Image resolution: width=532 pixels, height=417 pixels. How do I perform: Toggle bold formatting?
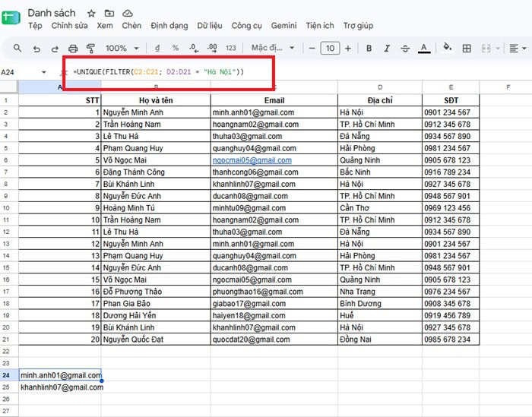coord(369,48)
